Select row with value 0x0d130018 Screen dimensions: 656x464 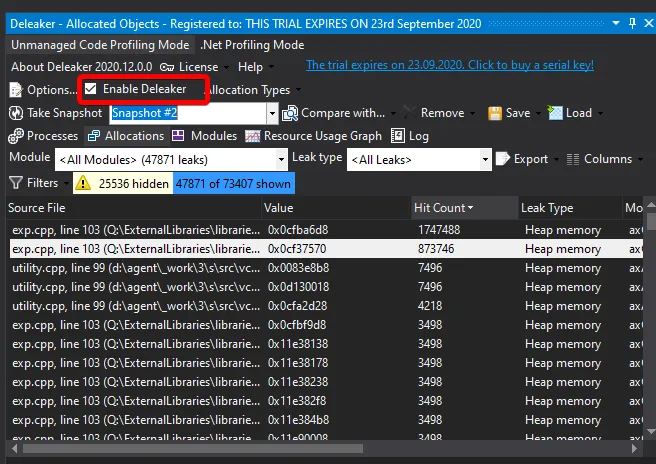tap(326, 287)
